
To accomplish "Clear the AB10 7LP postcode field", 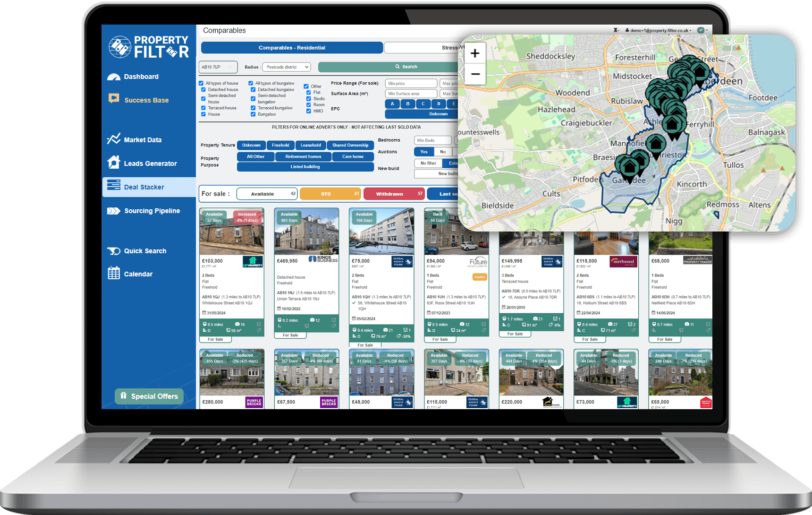I will (230, 67).
